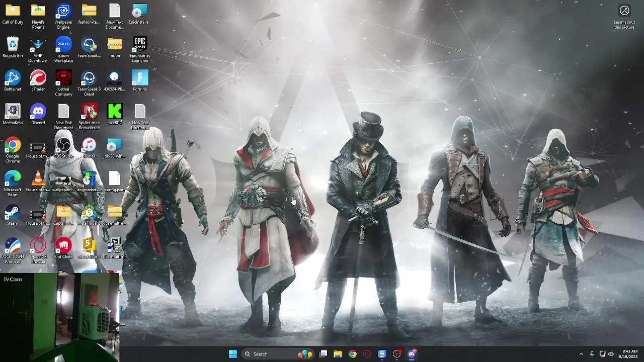Image resolution: width=644 pixels, height=362 pixels.
Task: Open the Nayel's Poems folder
Action: click(38, 16)
